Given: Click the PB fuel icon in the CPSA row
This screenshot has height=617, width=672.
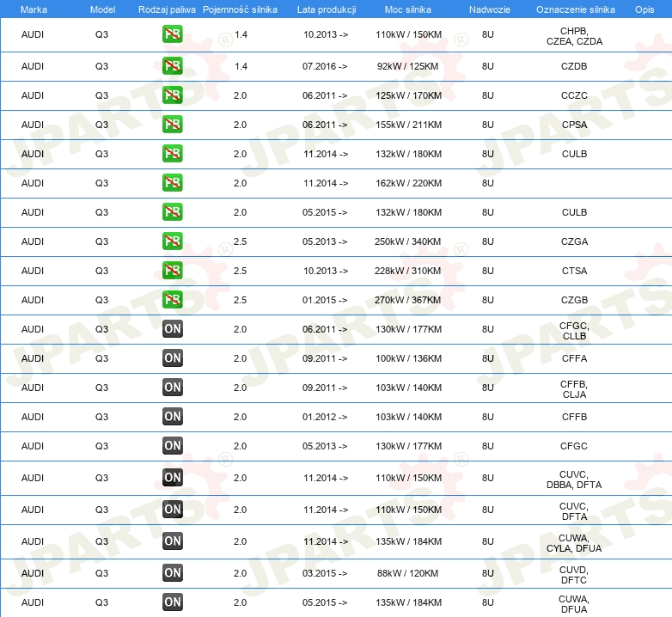Looking at the screenshot, I should (x=173, y=125).
